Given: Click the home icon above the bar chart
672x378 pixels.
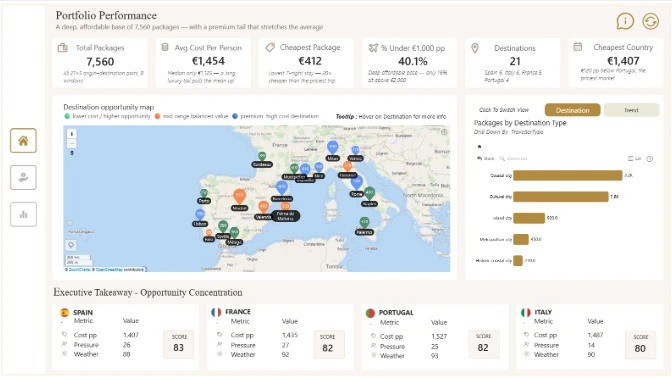Looking at the screenshot, I should coord(479,147).
